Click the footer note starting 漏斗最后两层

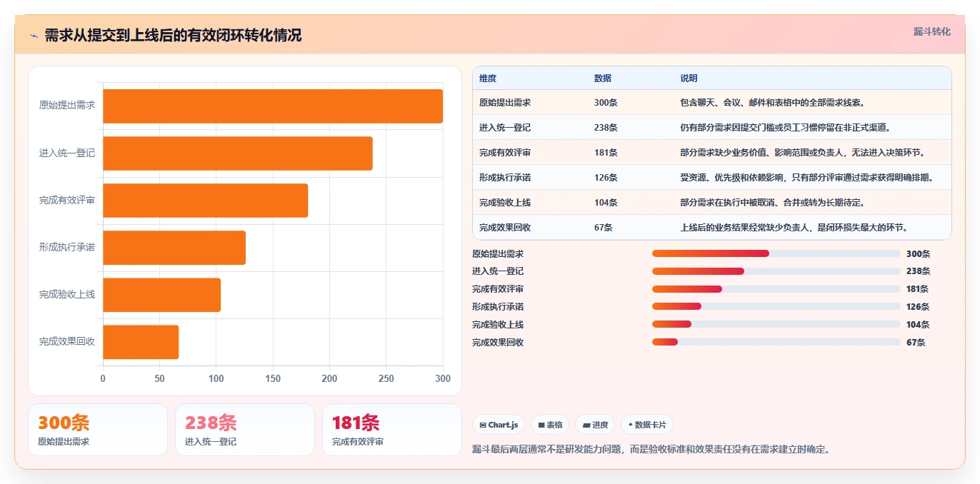[x=651, y=449]
